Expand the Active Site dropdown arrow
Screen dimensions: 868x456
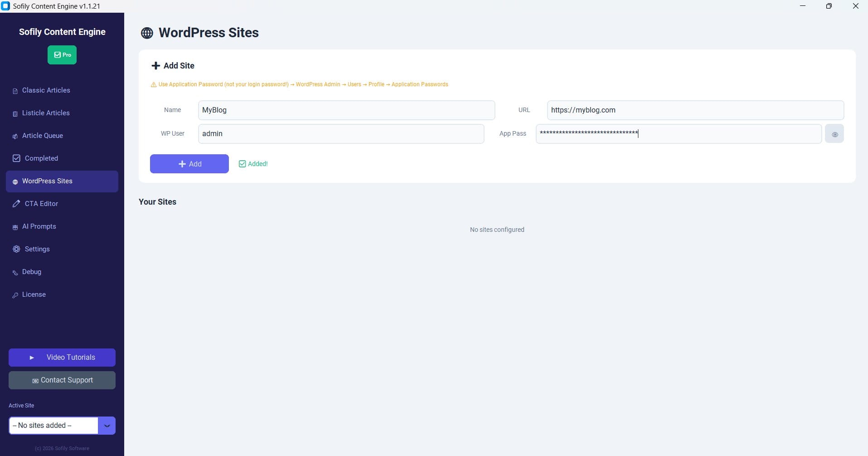[107, 426]
